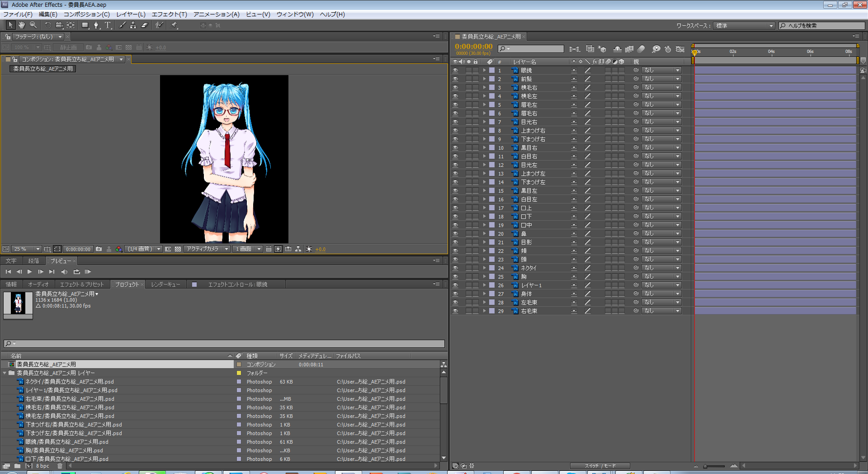Select the Hand tool
The height and width of the screenshot is (474, 868).
[22, 25]
